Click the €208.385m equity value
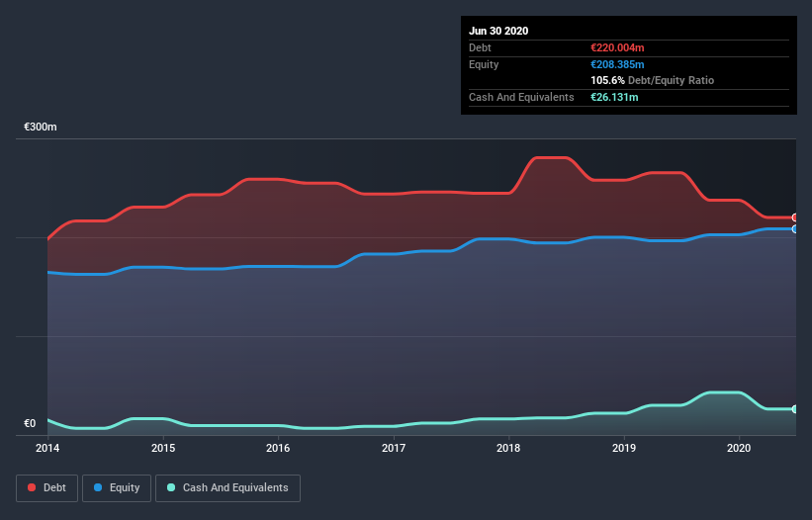Screen dimensions: 812x520 coord(617,64)
